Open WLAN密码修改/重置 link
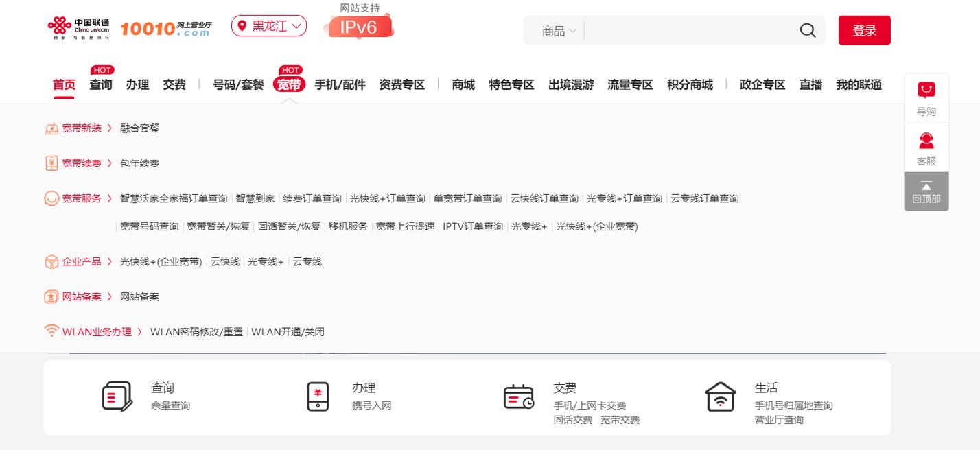This screenshot has height=450, width=980. coord(196,332)
